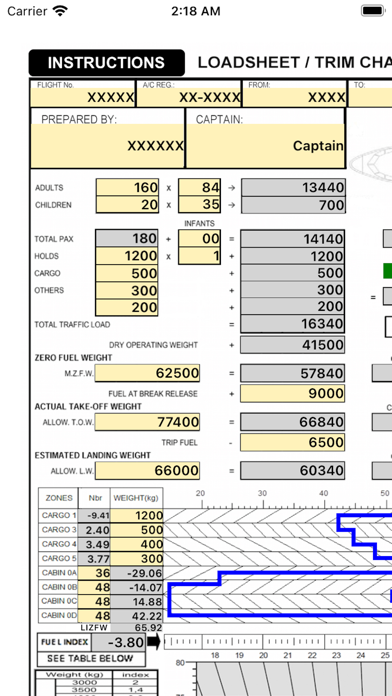Tap the SEE TABLE BELOW label
Screen dimensions: 392x696
[x=90, y=658]
